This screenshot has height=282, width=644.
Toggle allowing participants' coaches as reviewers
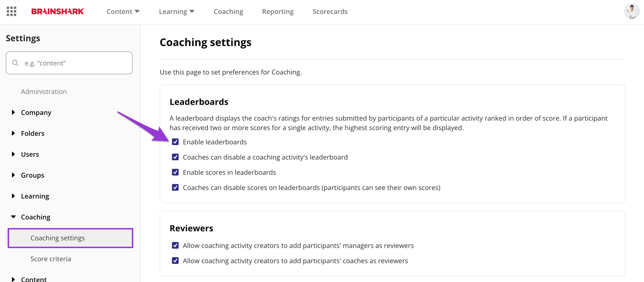(x=175, y=261)
